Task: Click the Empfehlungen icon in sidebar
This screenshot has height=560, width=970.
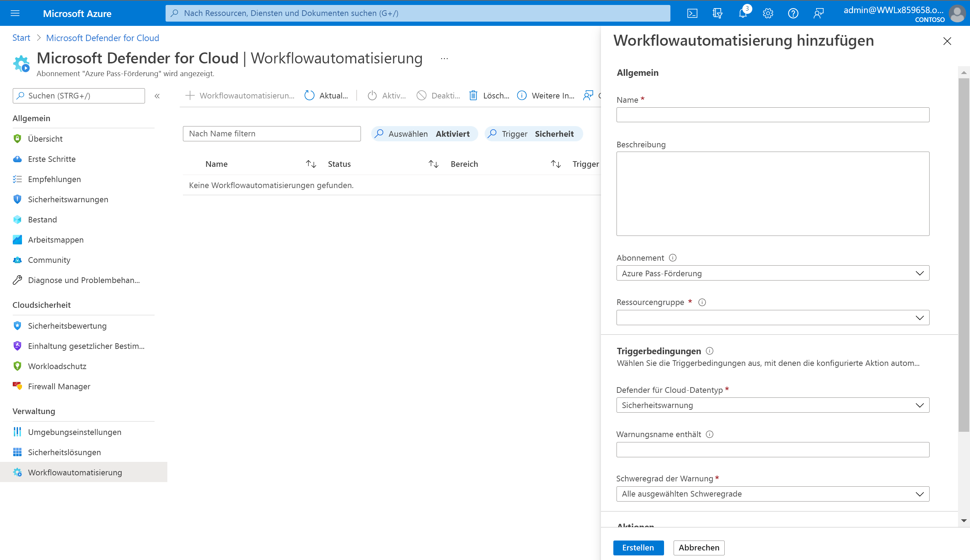Action: 17,179
